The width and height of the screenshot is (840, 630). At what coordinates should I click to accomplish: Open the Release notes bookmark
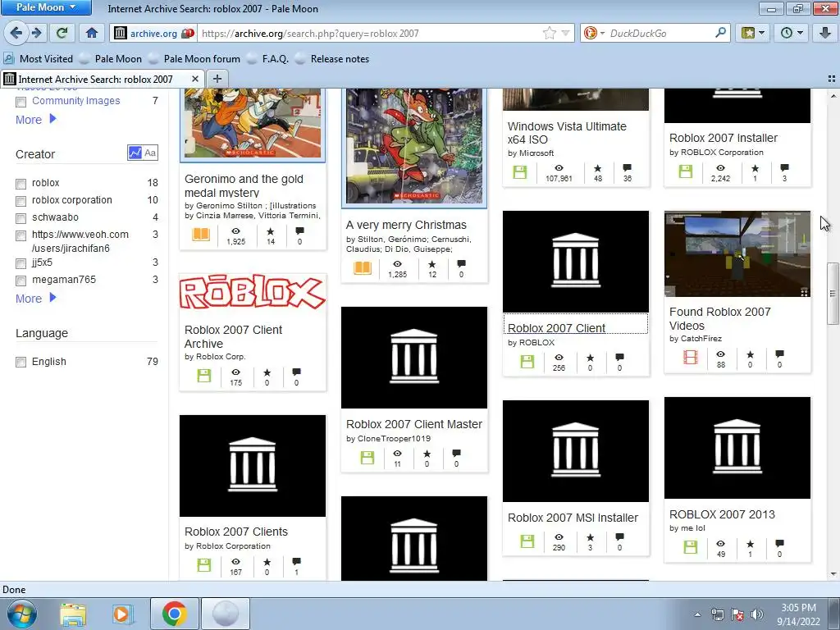[x=332, y=59]
